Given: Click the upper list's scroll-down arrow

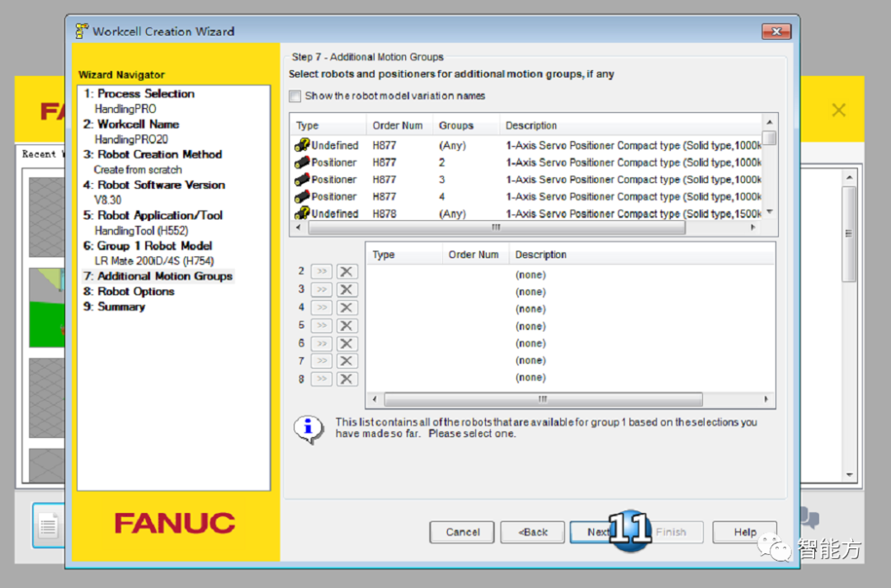Looking at the screenshot, I should click(x=770, y=212).
